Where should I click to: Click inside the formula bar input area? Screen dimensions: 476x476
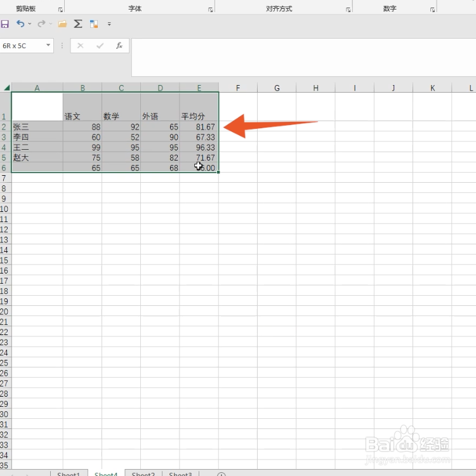click(303, 57)
